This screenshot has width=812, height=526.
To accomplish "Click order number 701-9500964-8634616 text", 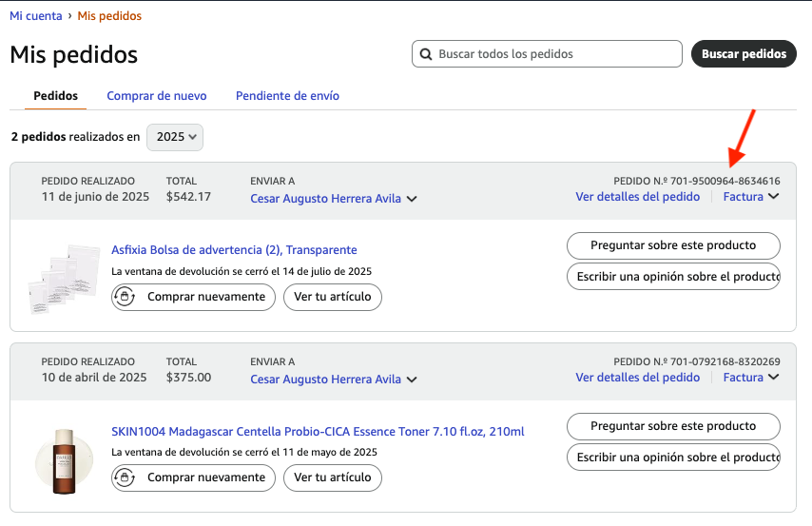I will (x=725, y=182).
